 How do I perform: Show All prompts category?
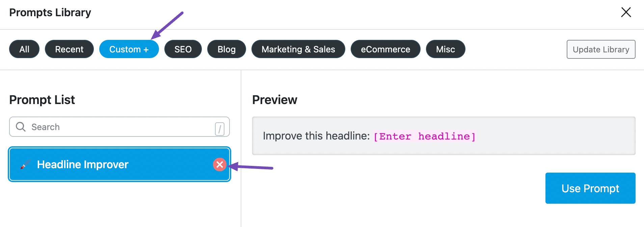24,49
